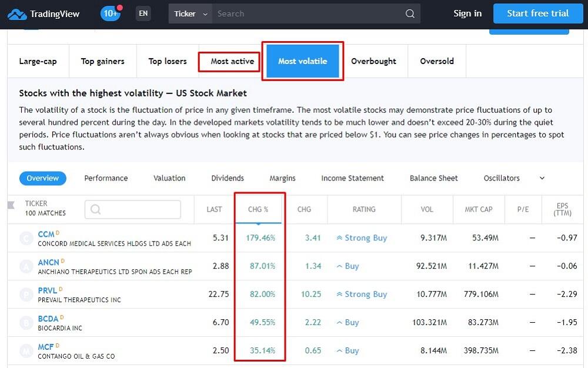Image resolution: width=588 pixels, height=368 pixels.
Task: Select the Oscillators column set
Action: pos(502,178)
